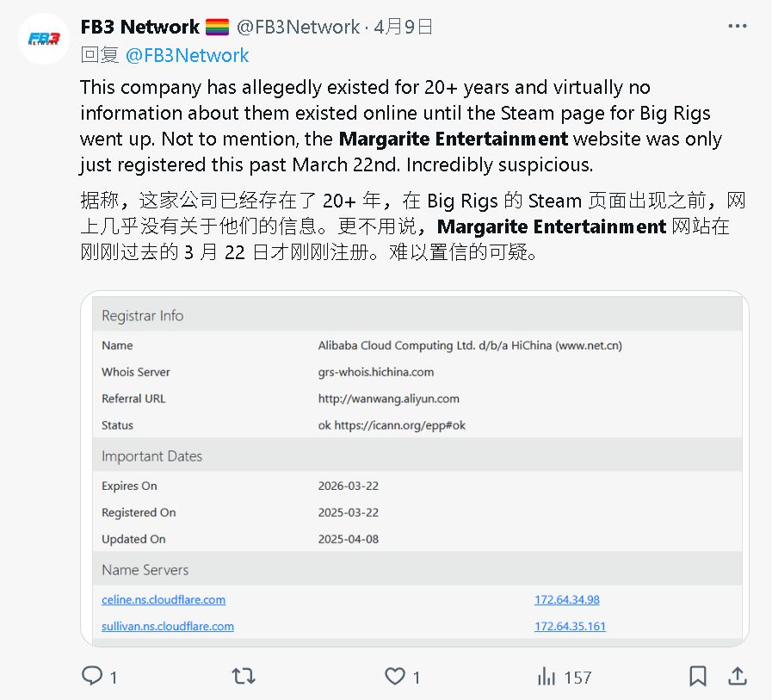Click the FB3 Network display name

[x=139, y=27]
